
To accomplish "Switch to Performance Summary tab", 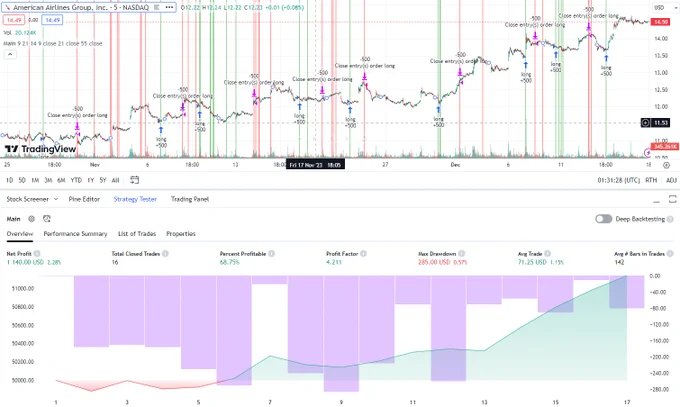I will 75,233.
